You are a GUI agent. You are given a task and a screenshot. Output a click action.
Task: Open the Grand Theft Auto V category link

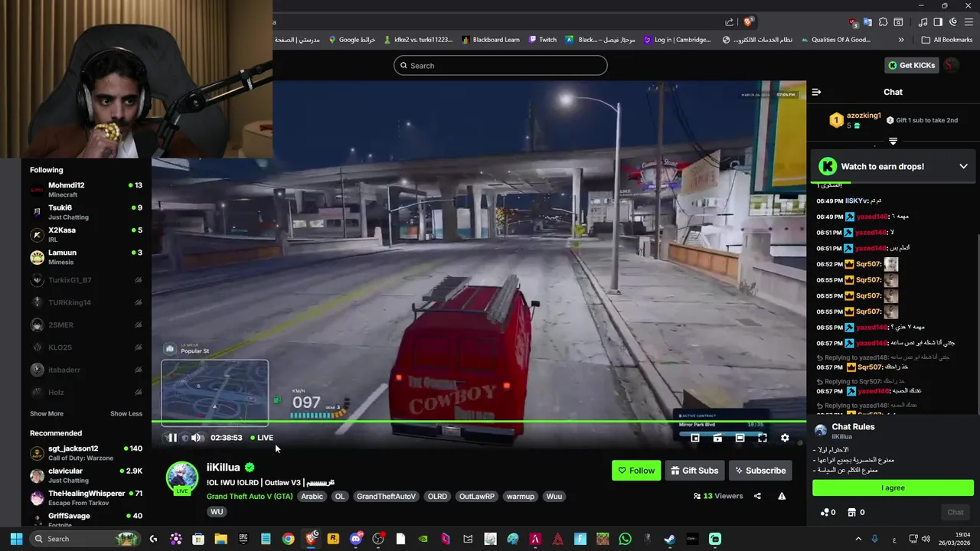coord(250,496)
